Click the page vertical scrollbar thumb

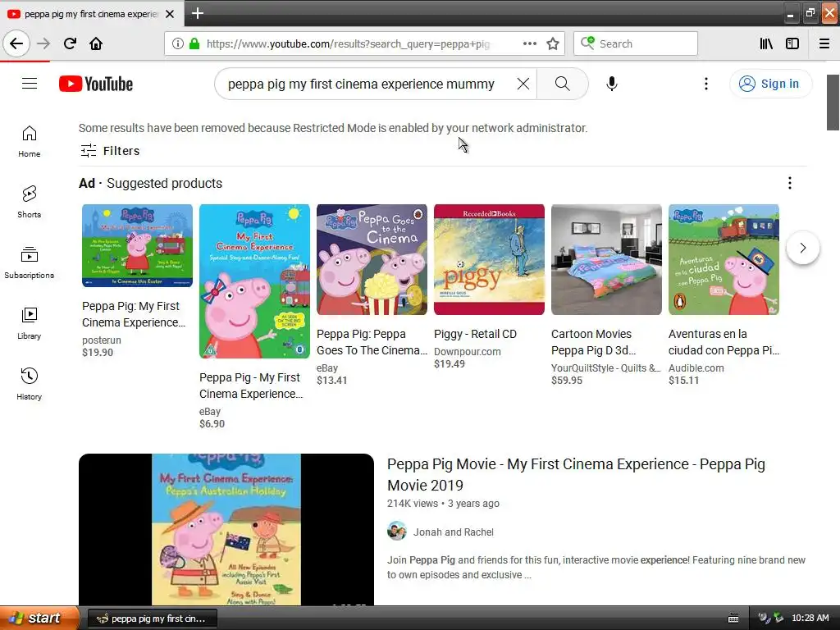tap(833, 103)
